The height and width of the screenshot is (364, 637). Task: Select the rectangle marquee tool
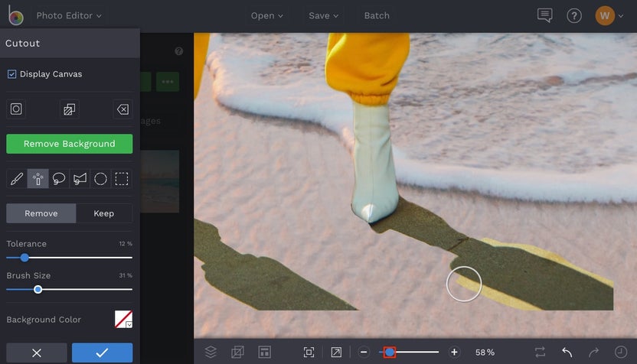[122, 178]
